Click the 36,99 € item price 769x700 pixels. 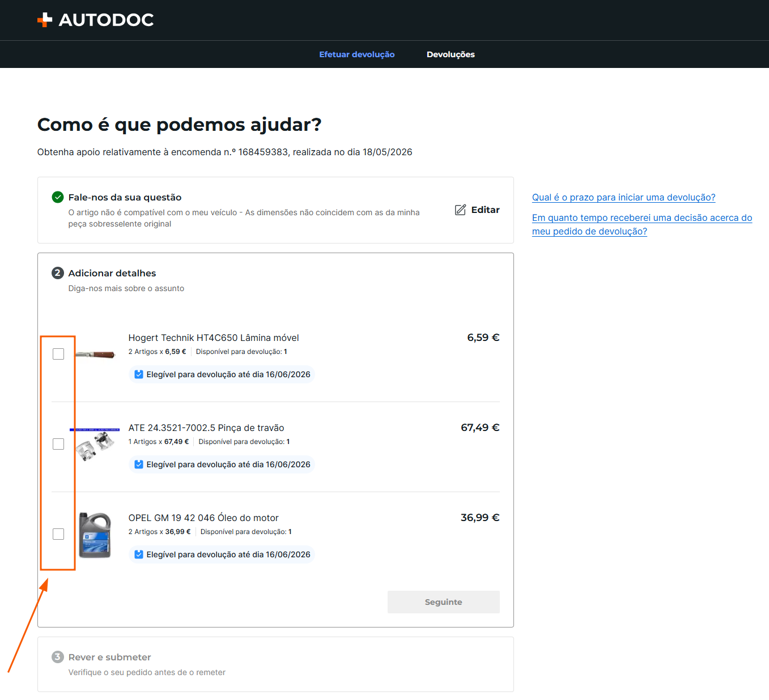(480, 518)
